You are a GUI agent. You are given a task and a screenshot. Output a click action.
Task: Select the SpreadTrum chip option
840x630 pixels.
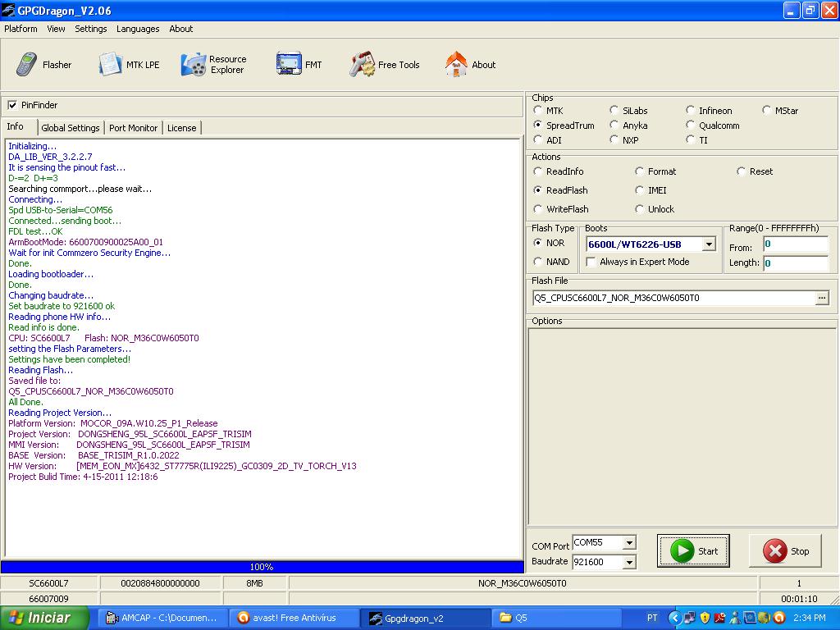pyautogui.click(x=538, y=125)
